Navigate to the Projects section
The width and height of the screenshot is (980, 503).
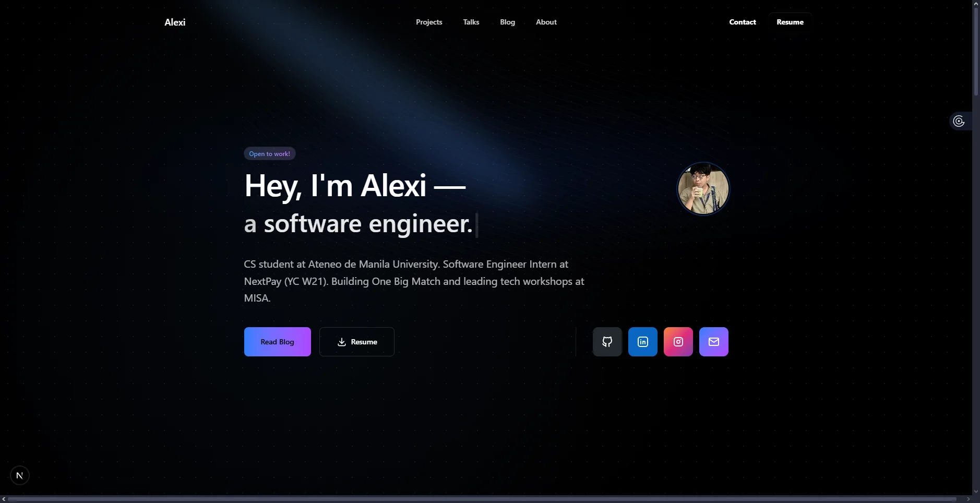click(x=428, y=22)
